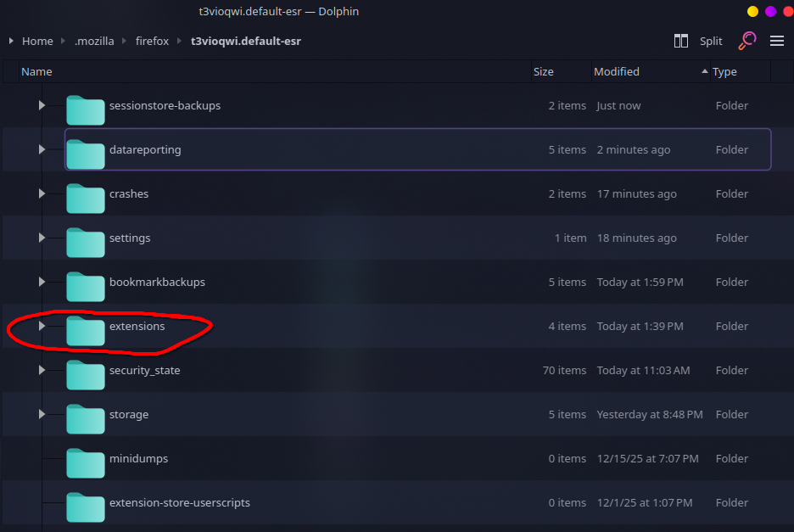Click the Home label in the breadcrumb
794x532 pixels.
pos(37,40)
